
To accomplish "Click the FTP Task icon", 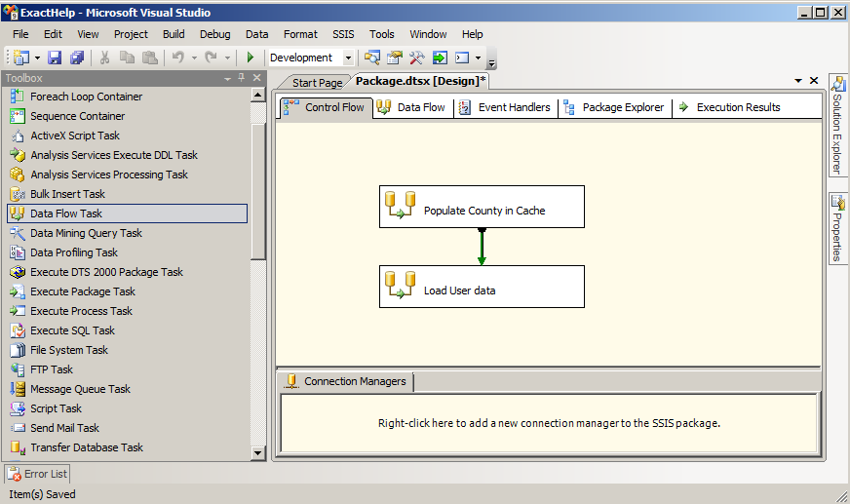I will pos(18,369).
